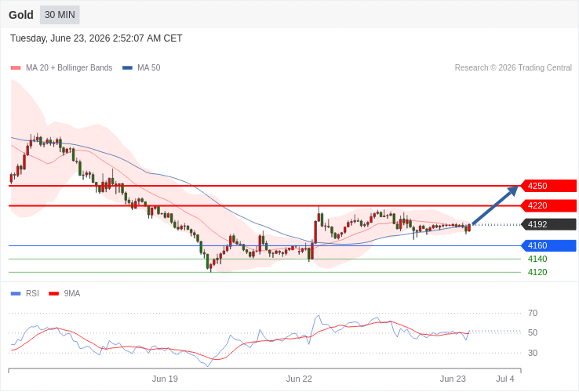Select the 4160 pivot price tag
The height and width of the screenshot is (392, 579).
(x=548, y=245)
